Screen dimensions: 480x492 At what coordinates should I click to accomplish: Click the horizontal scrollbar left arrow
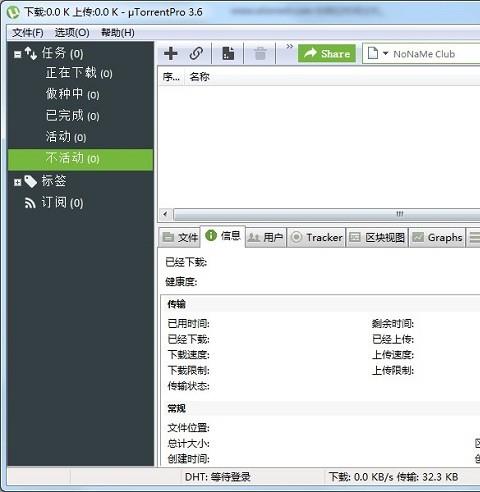(x=165, y=214)
